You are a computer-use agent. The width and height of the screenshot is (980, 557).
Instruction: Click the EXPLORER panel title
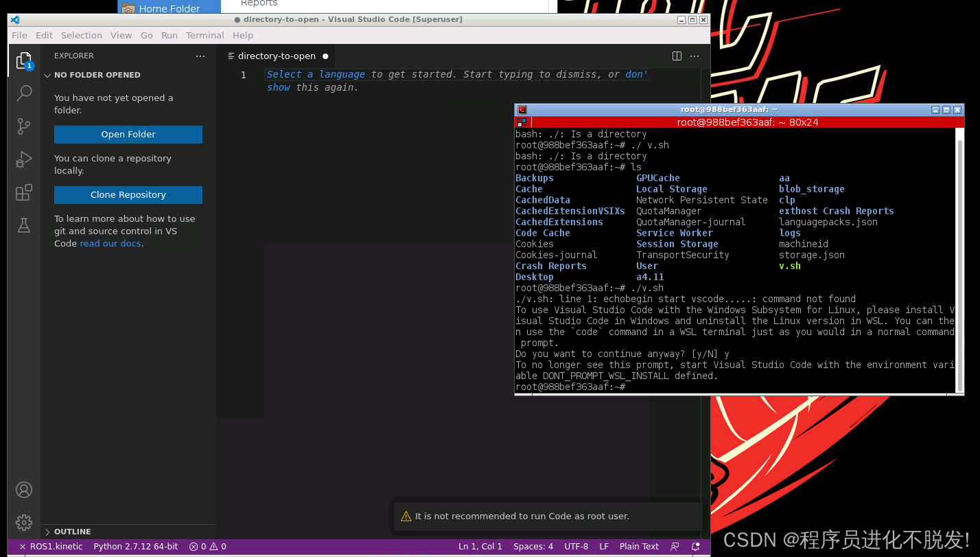(x=74, y=56)
